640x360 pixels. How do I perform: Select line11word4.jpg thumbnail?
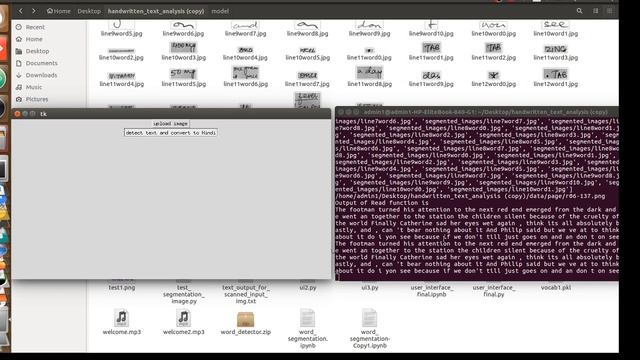tap(122, 76)
